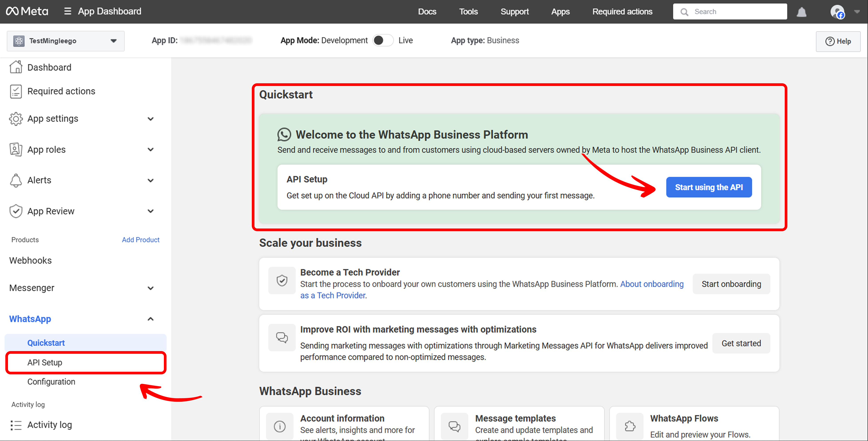
Task: Click the Start onboarding button
Action: click(x=731, y=284)
